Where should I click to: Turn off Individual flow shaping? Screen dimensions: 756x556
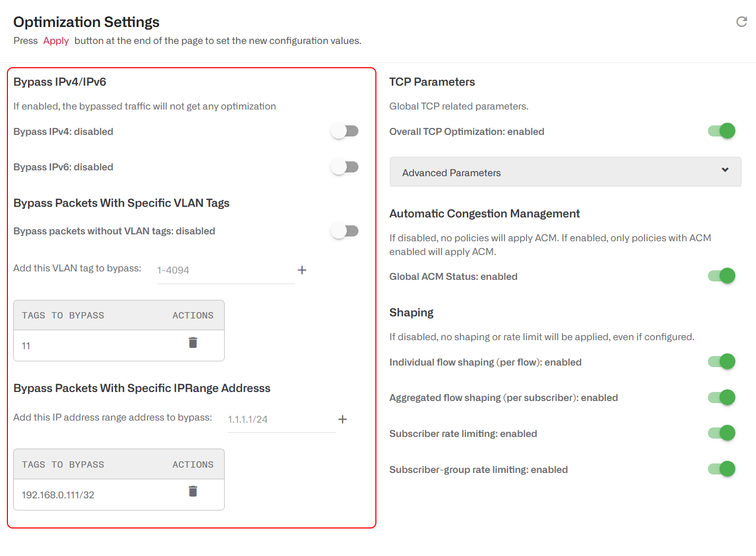point(721,361)
